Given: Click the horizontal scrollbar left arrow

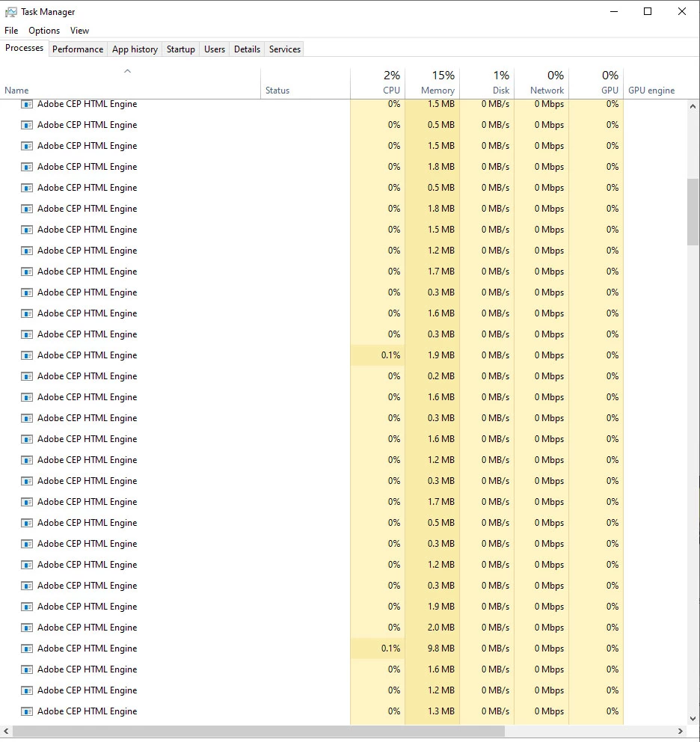Looking at the screenshot, I should point(6,731).
